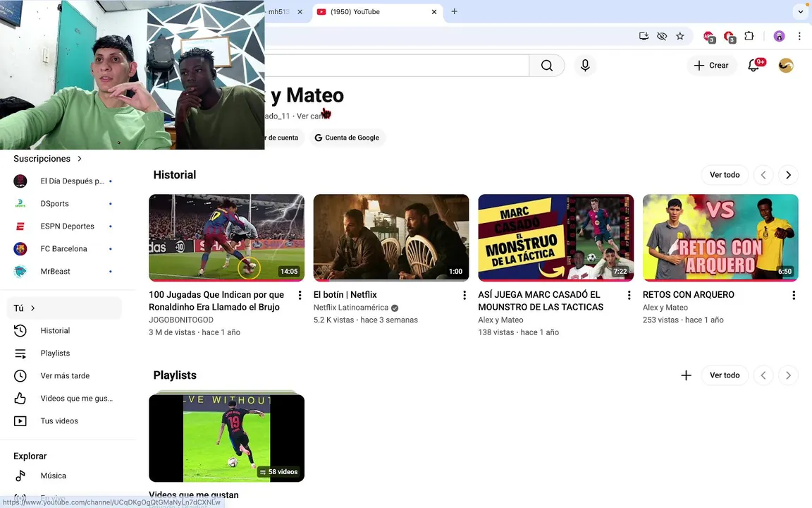Click the El botín | Netflix title
The width and height of the screenshot is (812, 508).
[345, 294]
